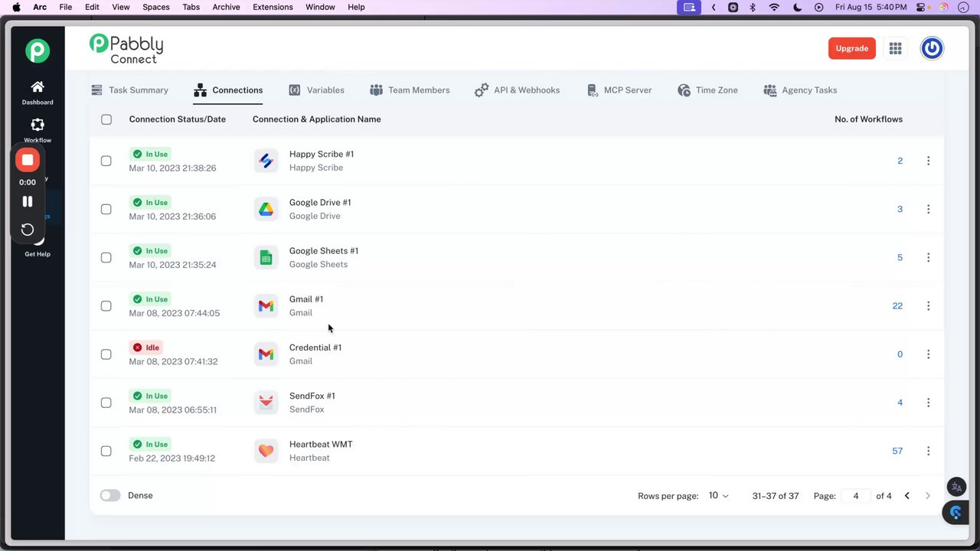Switch to Time Zone tab
This screenshot has width=980, height=551.
(x=708, y=90)
